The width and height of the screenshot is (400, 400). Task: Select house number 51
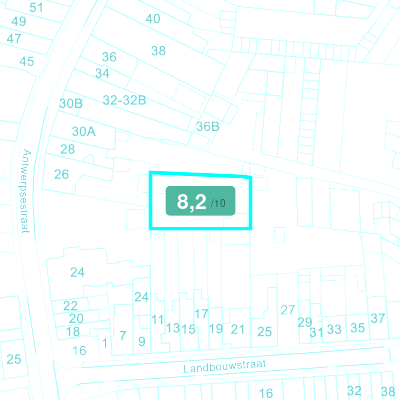pos(36,7)
